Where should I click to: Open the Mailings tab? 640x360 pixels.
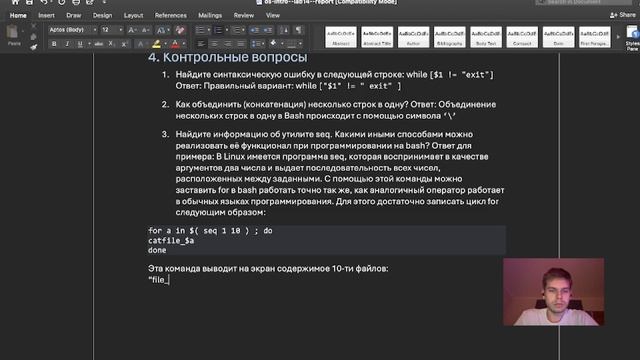(x=210, y=16)
